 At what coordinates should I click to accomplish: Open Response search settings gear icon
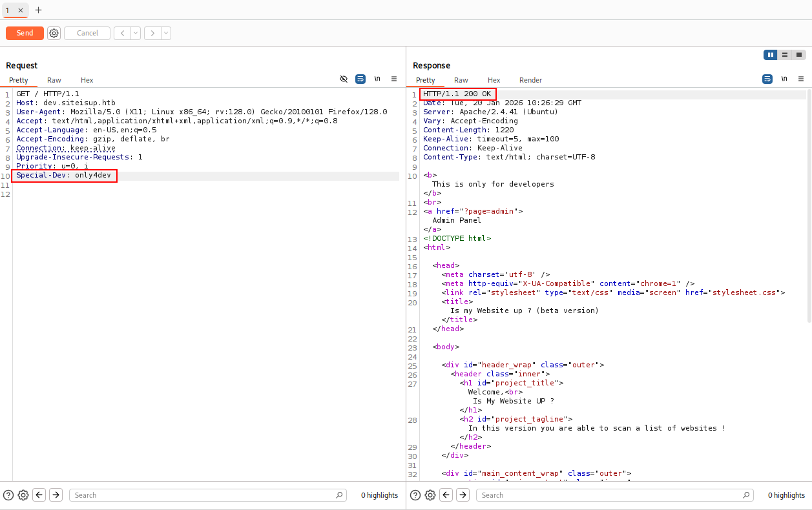[430, 495]
